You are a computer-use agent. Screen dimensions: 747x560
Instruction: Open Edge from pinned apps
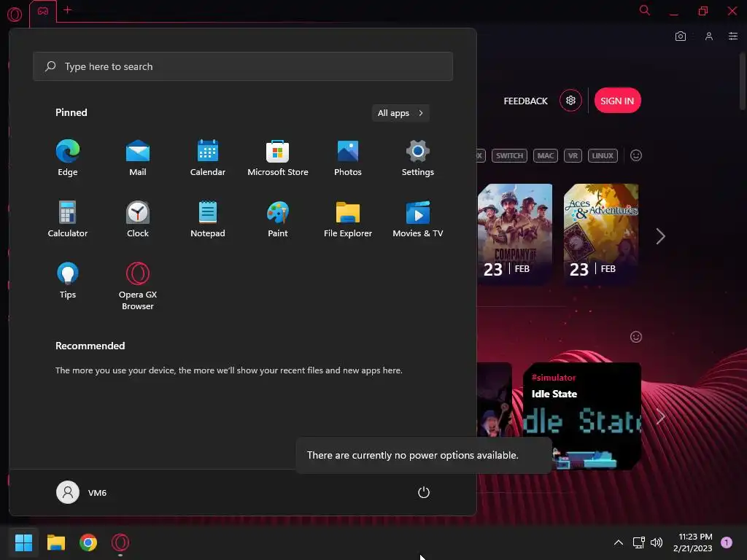tap(68, 158)
